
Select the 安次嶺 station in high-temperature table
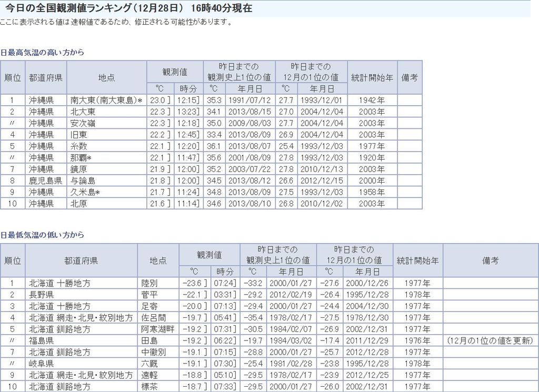tap(83, 123)
